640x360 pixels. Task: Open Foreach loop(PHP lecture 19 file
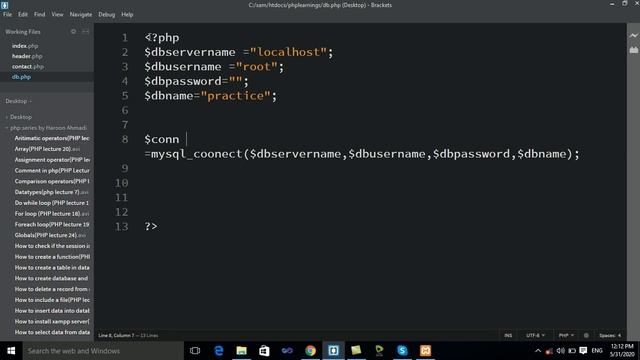[x=52, y=224]
